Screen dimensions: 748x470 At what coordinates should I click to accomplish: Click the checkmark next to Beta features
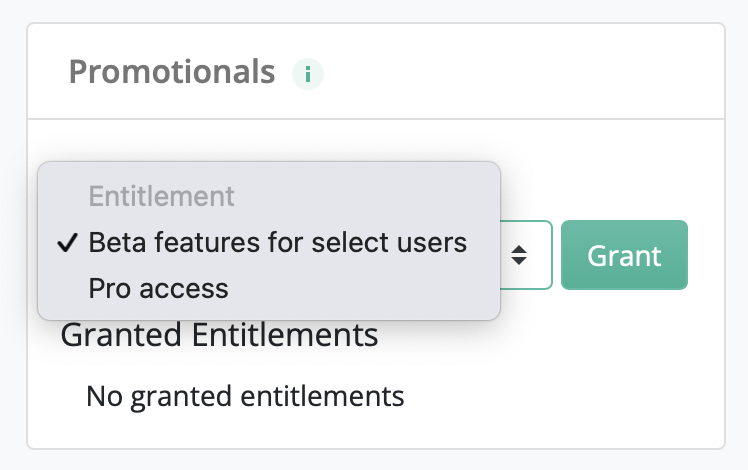tap(67, 242)
